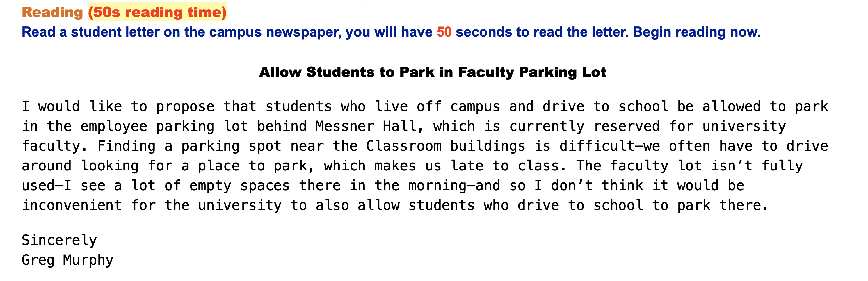This screenshot has width=868, height=281.
Task: Click the word "morning" in the letter
Action: 437,185
